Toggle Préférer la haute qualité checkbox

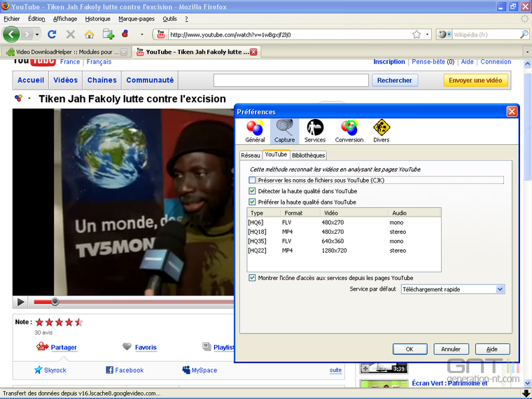coord(252,202)
